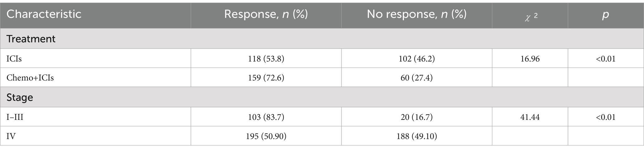Click the Characteristic column header
The width and height of the screenshot is (644, 151).
(x=44, y=14)
